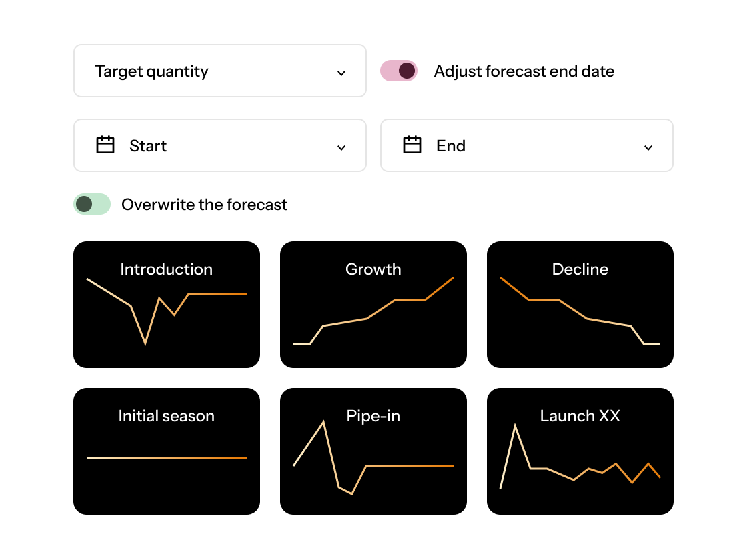Click the chevron on the Target quantity field

341,71
